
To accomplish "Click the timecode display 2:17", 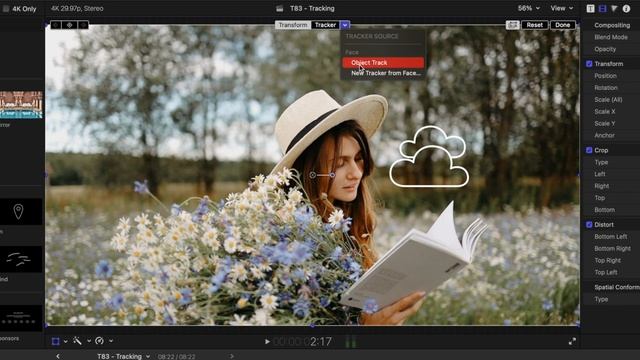I will click(302, 341).
